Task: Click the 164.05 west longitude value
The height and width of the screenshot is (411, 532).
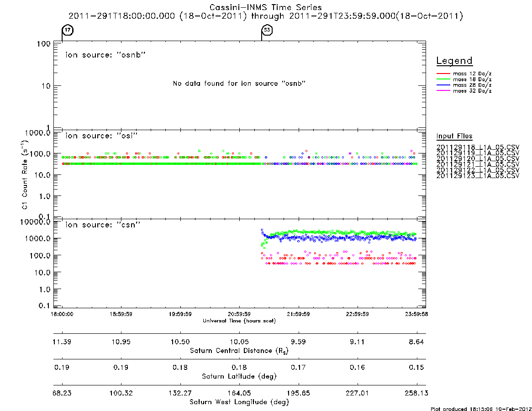Action: 239,393
